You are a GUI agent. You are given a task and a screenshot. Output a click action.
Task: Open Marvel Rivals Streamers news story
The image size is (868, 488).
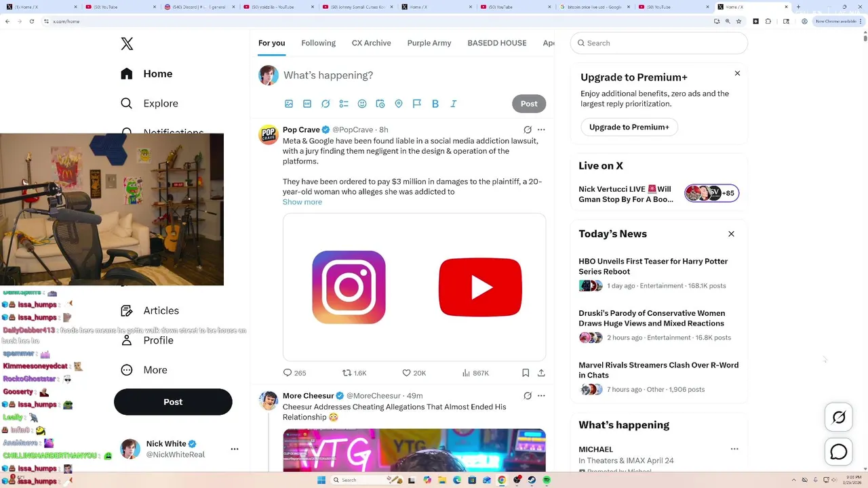(x=658, y=378)
